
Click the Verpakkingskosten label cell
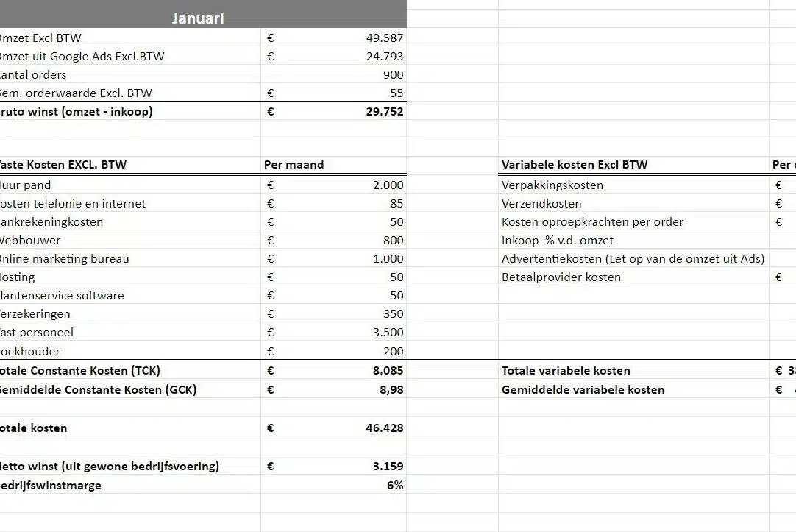click(633, 185)
